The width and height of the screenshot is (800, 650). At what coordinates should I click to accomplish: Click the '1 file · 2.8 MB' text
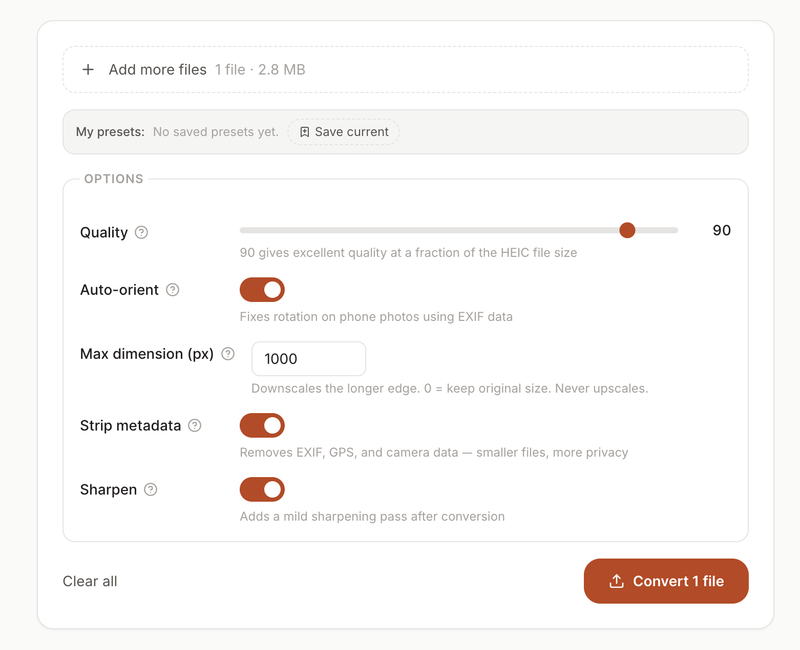[x=260, y=69]
